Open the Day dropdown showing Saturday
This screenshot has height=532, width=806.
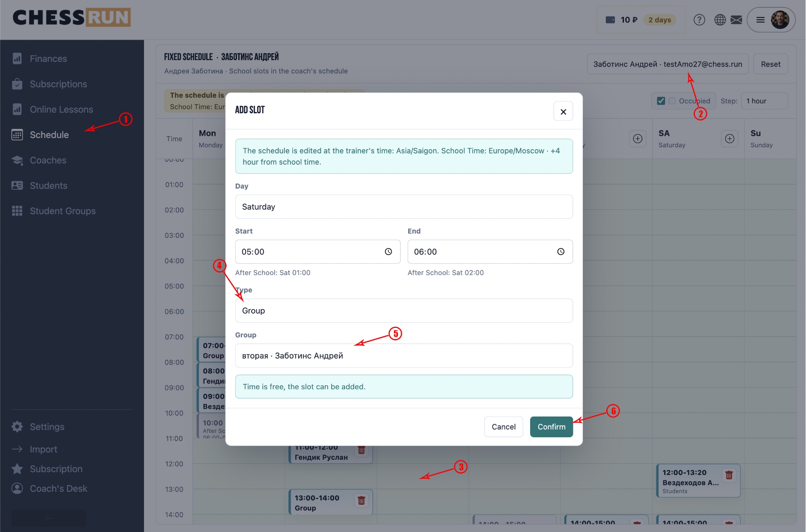tap(404, 207)
